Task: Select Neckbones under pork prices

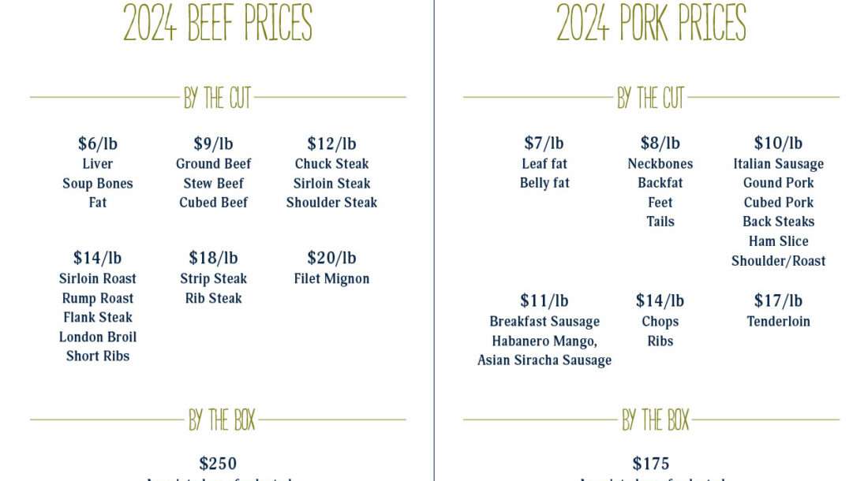Action: point(660,164)
